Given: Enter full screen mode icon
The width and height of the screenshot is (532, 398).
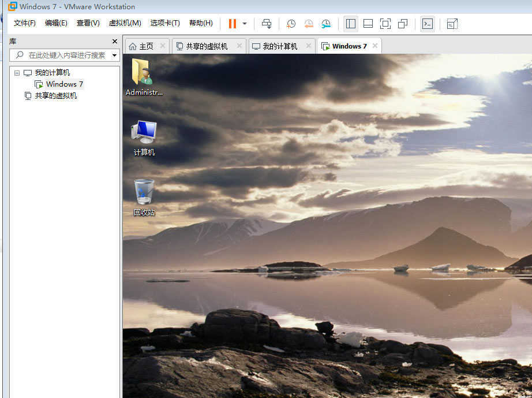Looking at the screenshot, I should [x=385, y=24].
